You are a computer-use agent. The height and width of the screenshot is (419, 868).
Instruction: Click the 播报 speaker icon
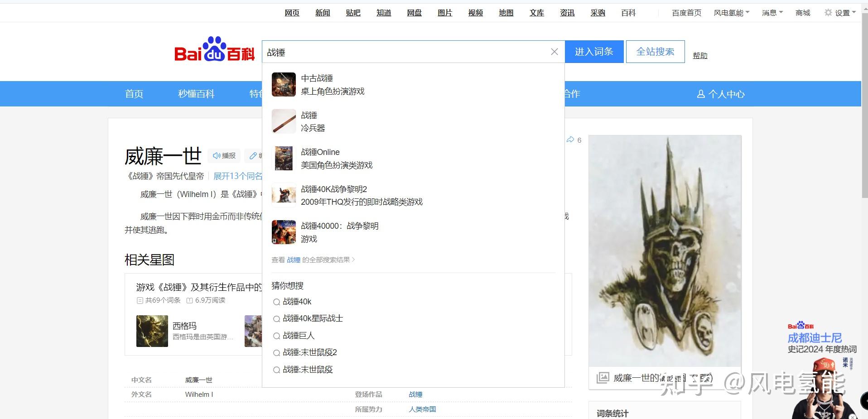click(217, 156)
